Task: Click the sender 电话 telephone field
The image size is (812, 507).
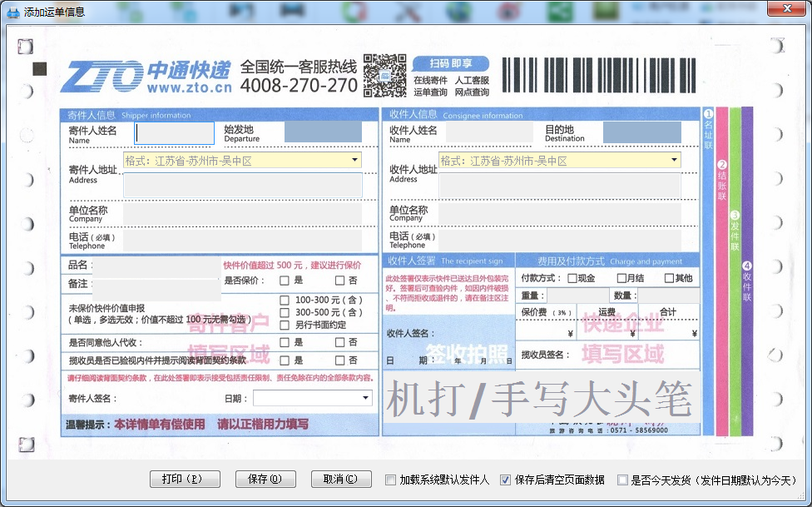Action: [242, 241]
